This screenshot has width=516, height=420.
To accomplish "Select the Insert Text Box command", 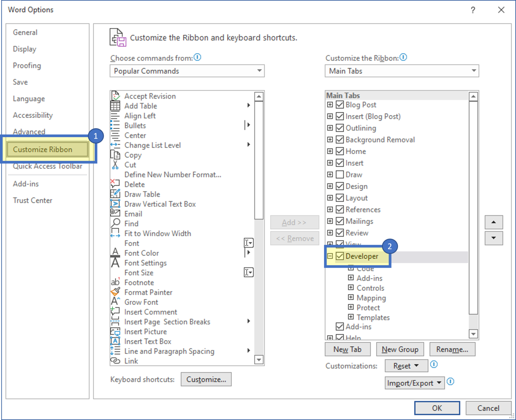I will [148, 341].
